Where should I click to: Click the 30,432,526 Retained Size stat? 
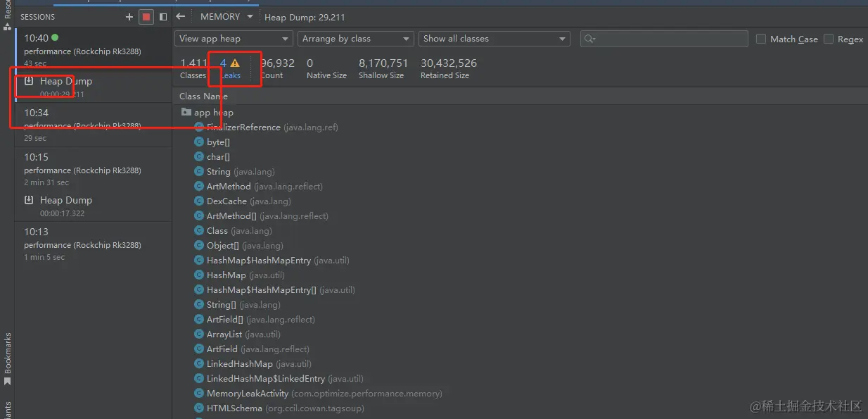pyautogui.click(x=449, y=68)
